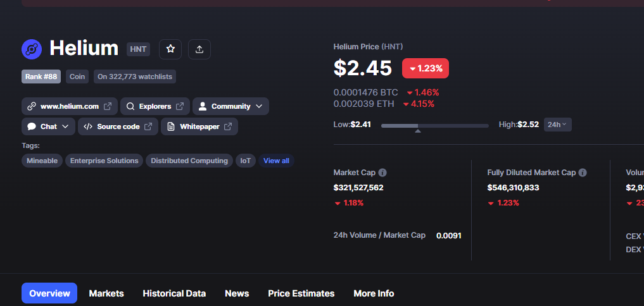Click the 0.0091 volume ratio value

pyautogui.click(x=449, y=236)
